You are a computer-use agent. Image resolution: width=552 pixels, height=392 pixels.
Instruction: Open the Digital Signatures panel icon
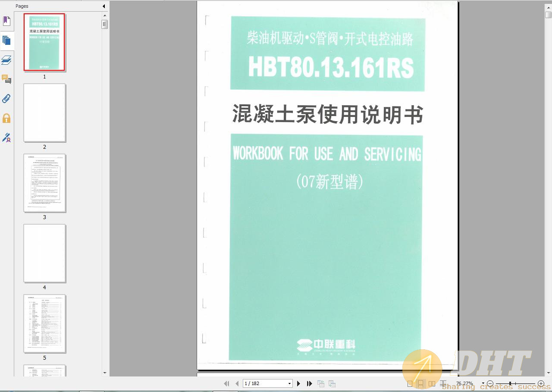click(x=6, y=138)
